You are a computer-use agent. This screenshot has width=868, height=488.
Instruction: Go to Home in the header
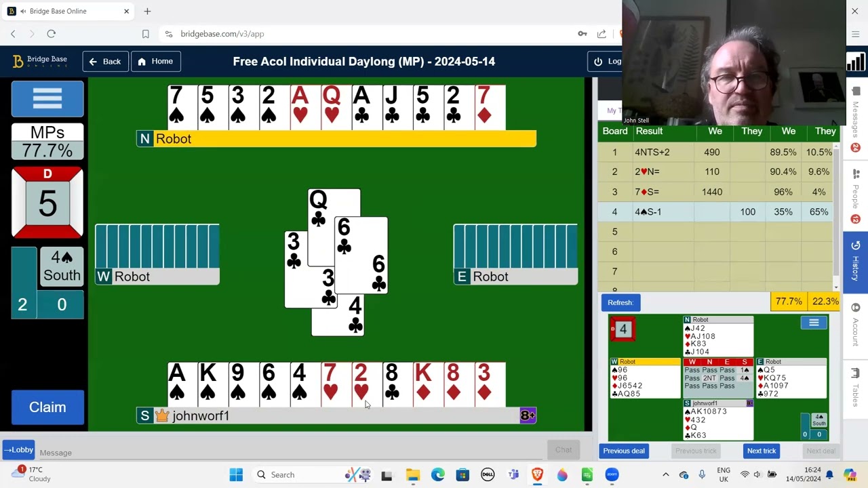coord(155,61)
